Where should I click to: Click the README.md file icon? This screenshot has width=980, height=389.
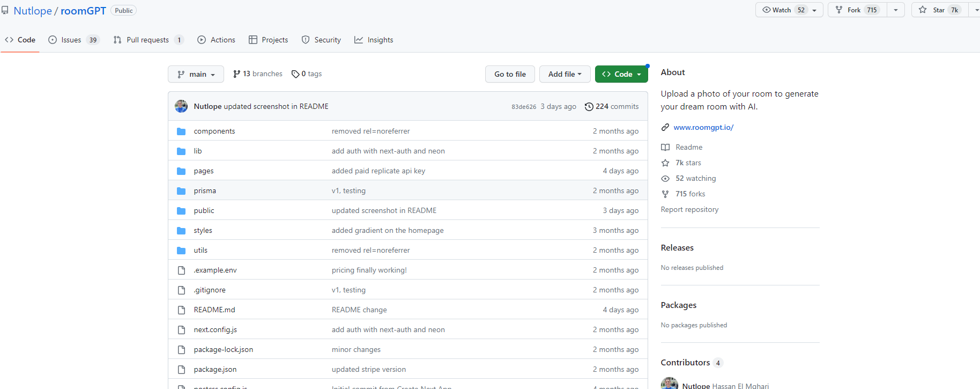tap(181, 310)
